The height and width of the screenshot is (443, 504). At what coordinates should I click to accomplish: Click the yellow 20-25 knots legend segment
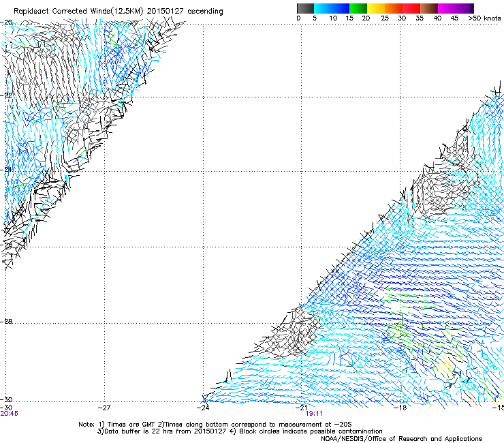375,8
